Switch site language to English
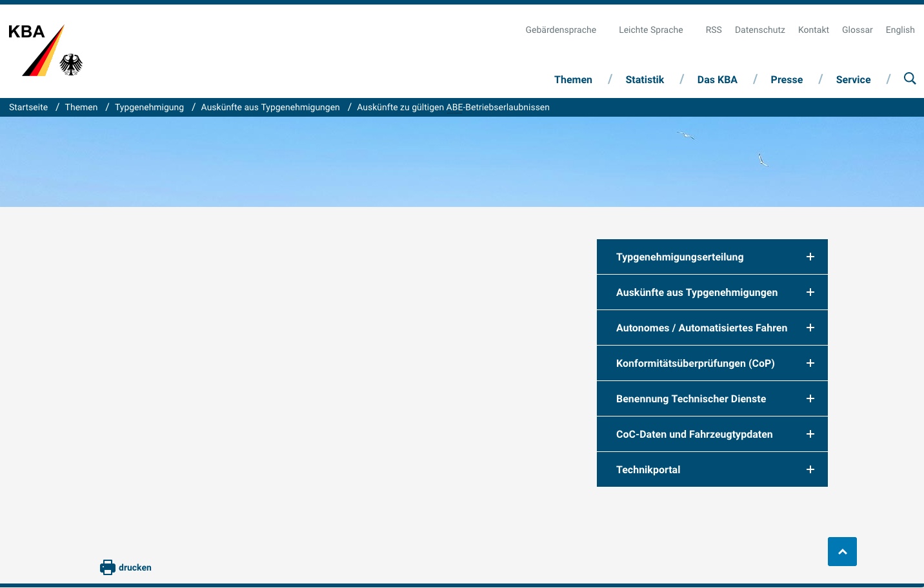 pyautogui.click(x=900, y=30)
